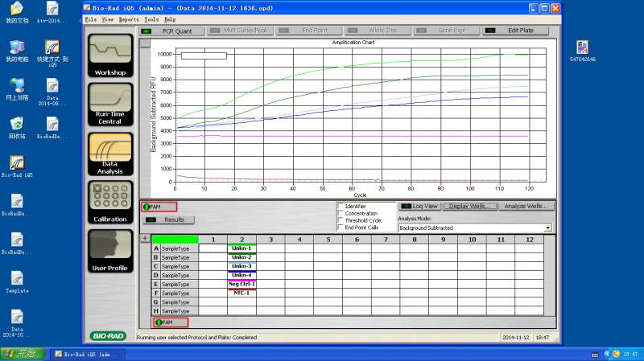Click the white legend box in the chart
The width and height of the screenshot is (644, 361).
204,55
